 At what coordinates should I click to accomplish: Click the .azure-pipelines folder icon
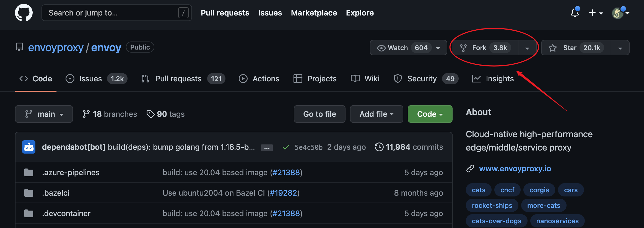29,172
